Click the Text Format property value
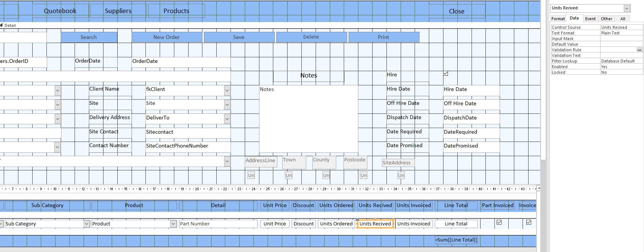 tap(622, 33)
